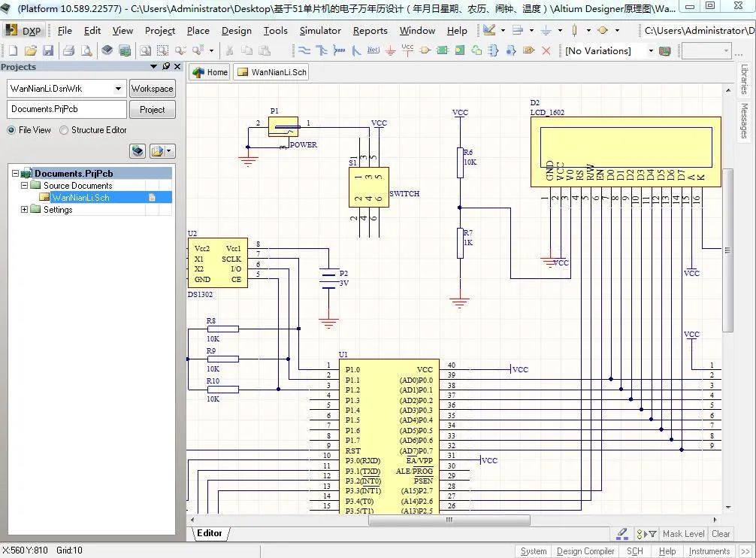Open the No Variations dropdown
756x558 pixels.
tap(651, 51)
